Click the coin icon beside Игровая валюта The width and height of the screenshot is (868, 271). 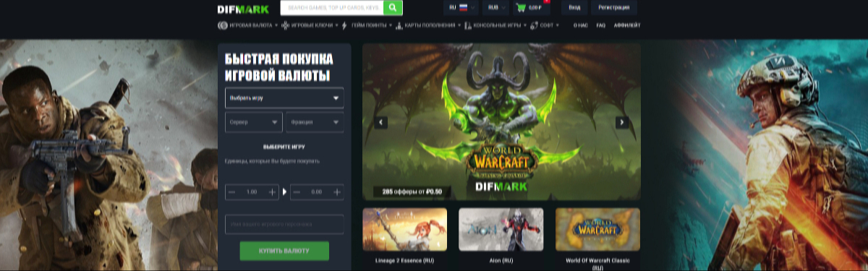point(222,25)
